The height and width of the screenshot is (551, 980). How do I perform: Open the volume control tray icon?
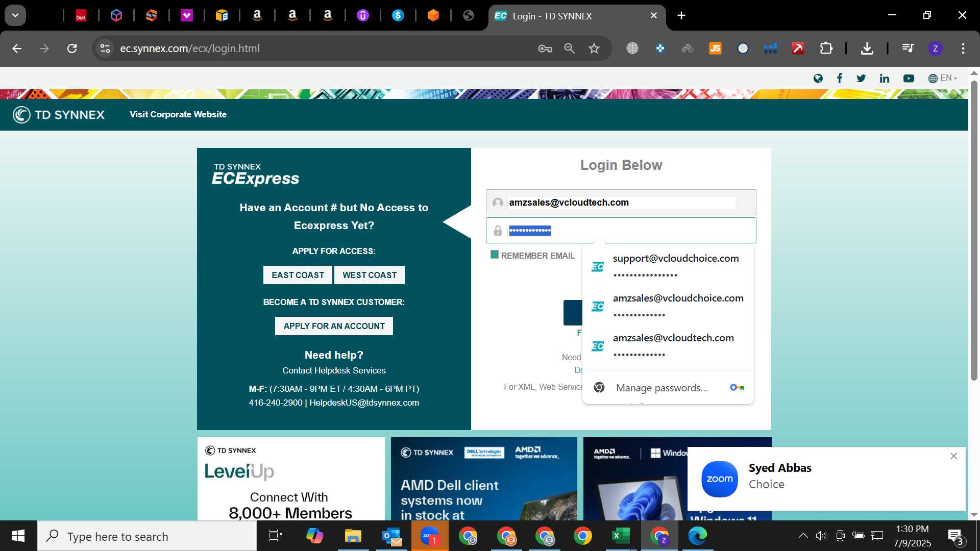click(821, 536)
